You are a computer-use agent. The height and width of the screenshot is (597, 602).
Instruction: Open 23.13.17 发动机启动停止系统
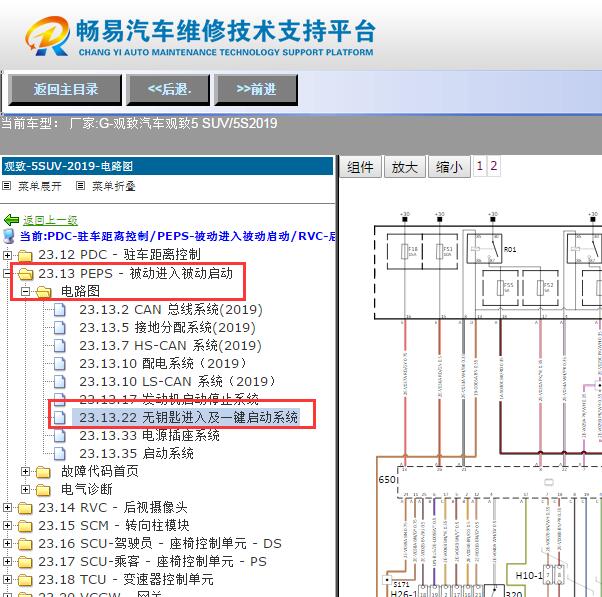click(169, 399)
